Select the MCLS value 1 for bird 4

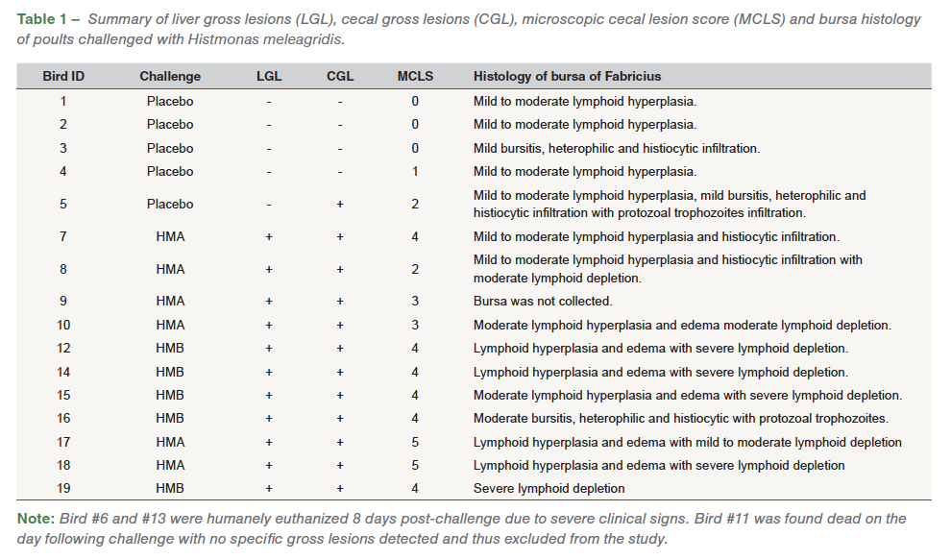point(415,172)
